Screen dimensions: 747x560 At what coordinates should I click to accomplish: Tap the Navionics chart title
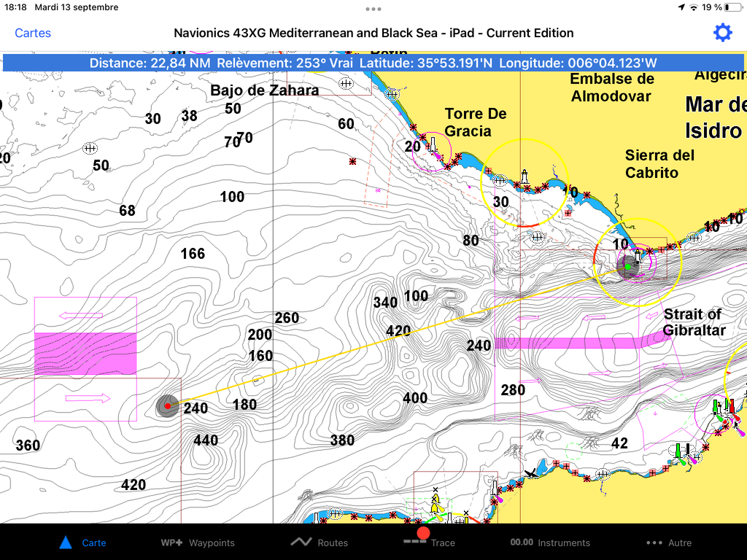[373, 33]
